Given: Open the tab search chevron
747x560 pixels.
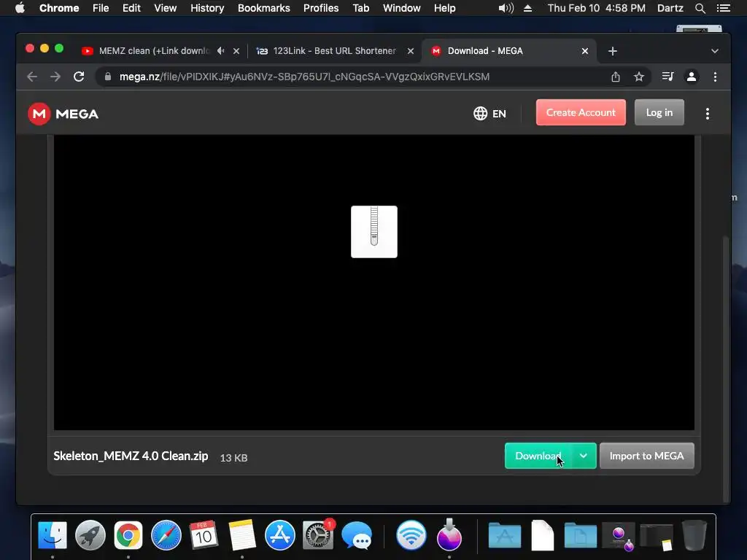Looking at the screenshot, I should coord(715,51).
